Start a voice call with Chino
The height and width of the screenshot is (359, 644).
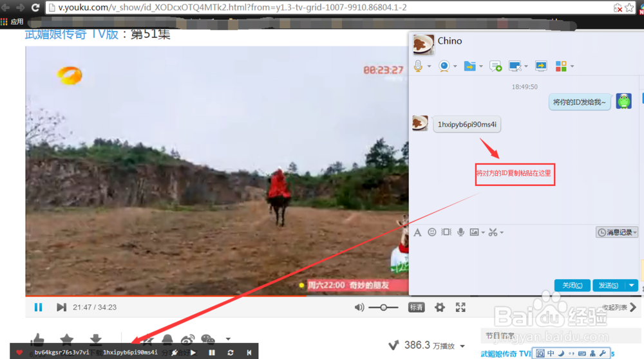pyautogui.click(x=418, y=66)
